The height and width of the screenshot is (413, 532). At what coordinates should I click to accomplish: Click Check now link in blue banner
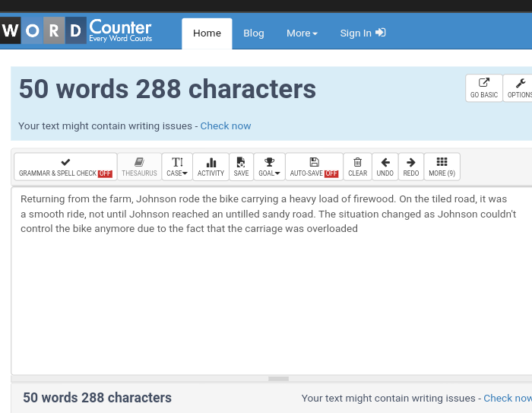pos(226,126)
